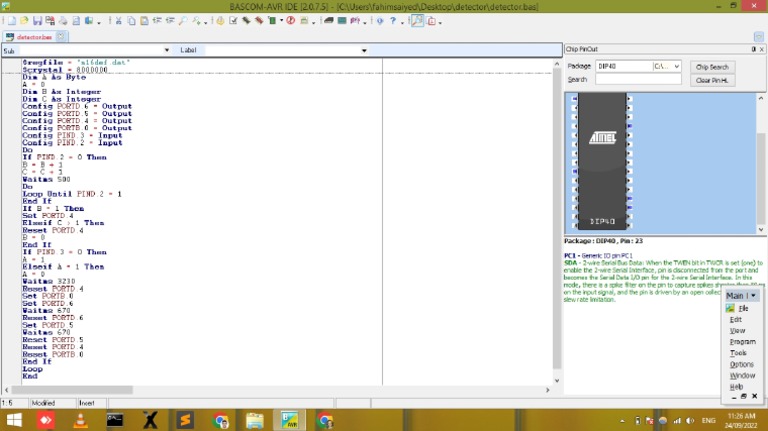Click the New file toolbar icon

(9, 20)
